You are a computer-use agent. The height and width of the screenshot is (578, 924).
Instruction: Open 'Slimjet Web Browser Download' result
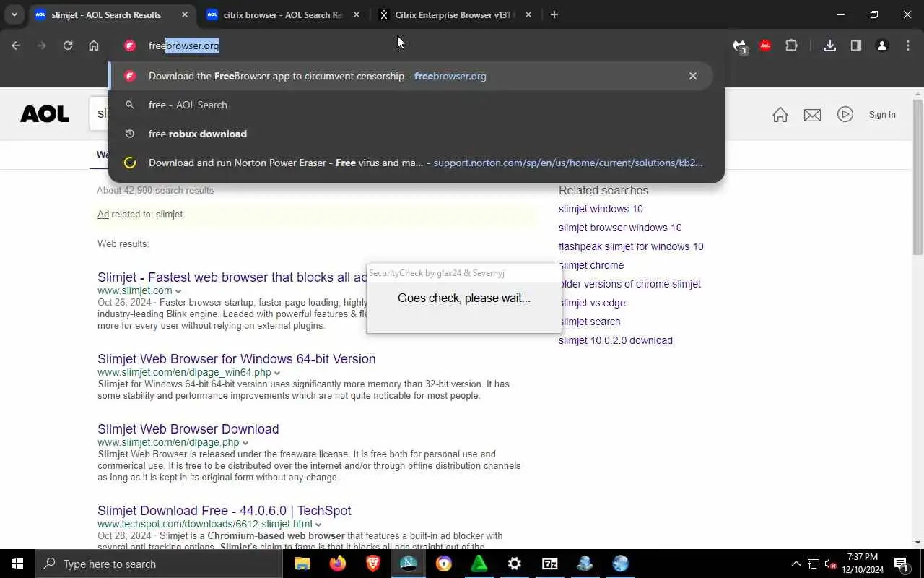point(188,429)
